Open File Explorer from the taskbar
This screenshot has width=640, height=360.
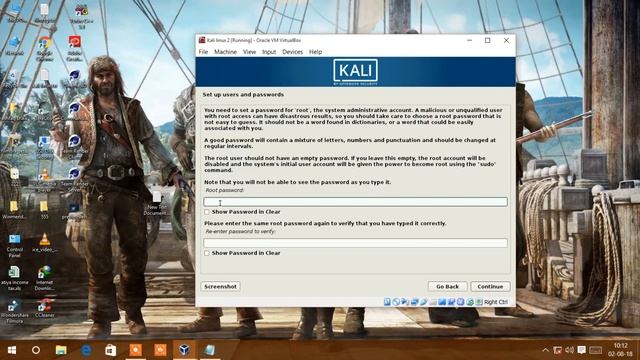pos(61,350)
